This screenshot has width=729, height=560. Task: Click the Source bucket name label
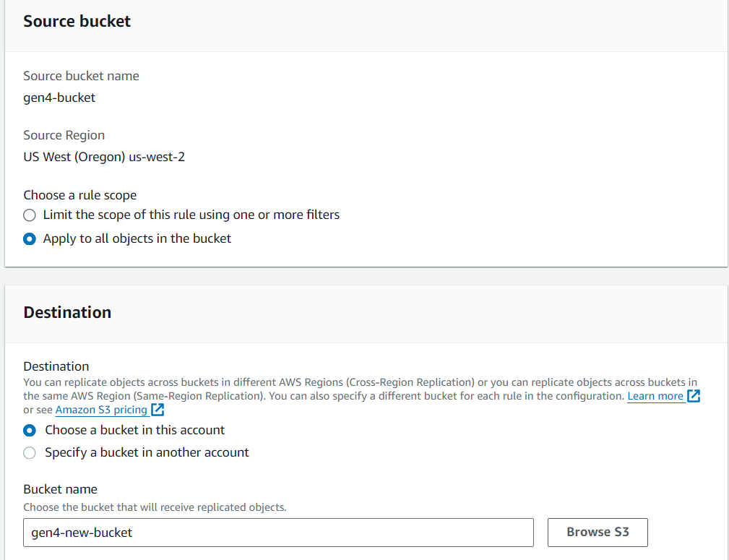tap(82, 76)
